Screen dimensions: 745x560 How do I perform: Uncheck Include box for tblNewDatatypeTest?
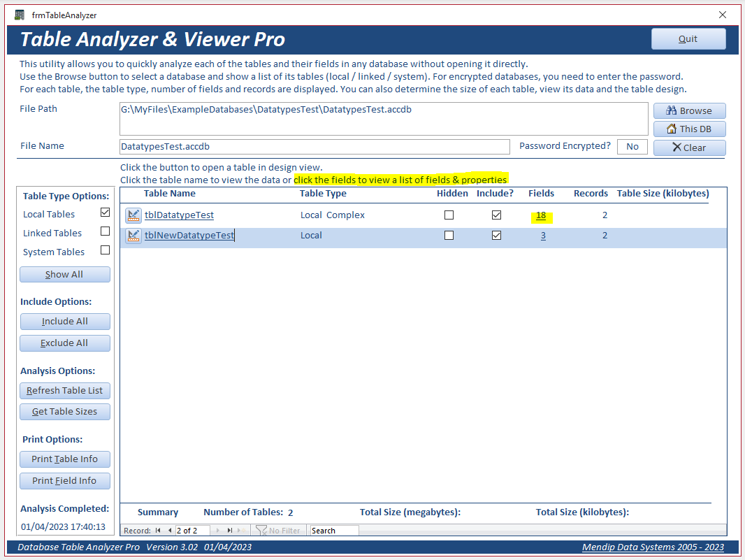pos(496,236)
